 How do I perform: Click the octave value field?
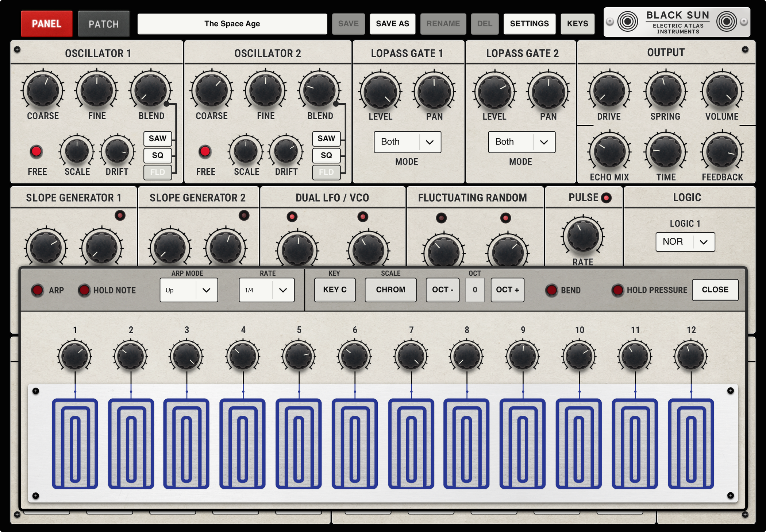[x=475, y=290]
